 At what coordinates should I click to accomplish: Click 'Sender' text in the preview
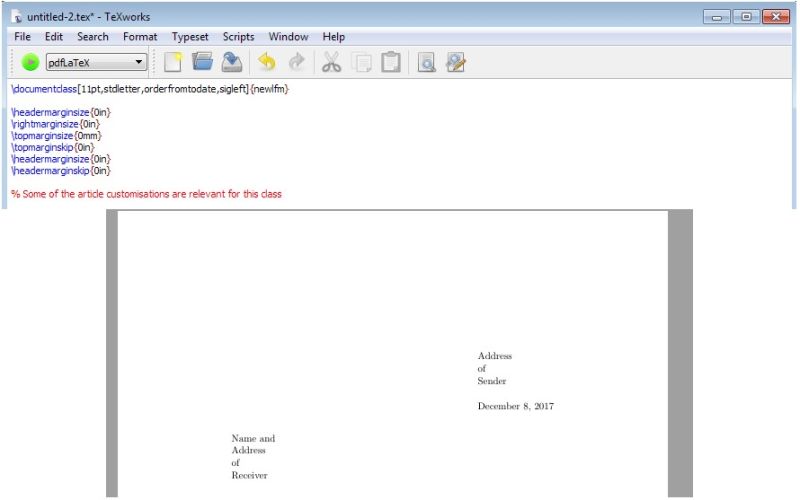(x=492, y=381)
